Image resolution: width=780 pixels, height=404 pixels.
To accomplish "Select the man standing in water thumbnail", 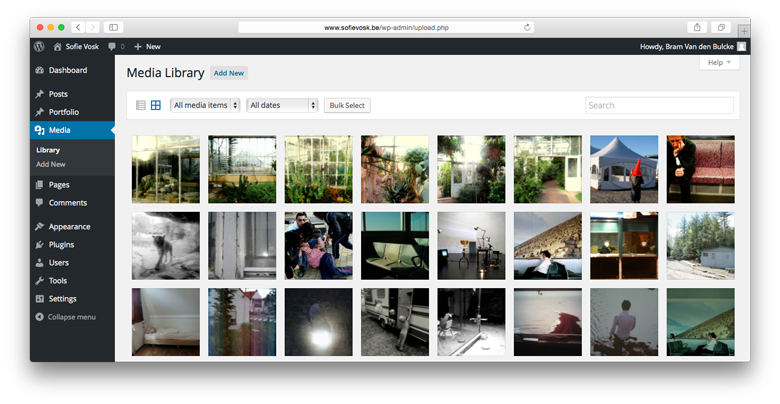I will click(x=624, y=322).
